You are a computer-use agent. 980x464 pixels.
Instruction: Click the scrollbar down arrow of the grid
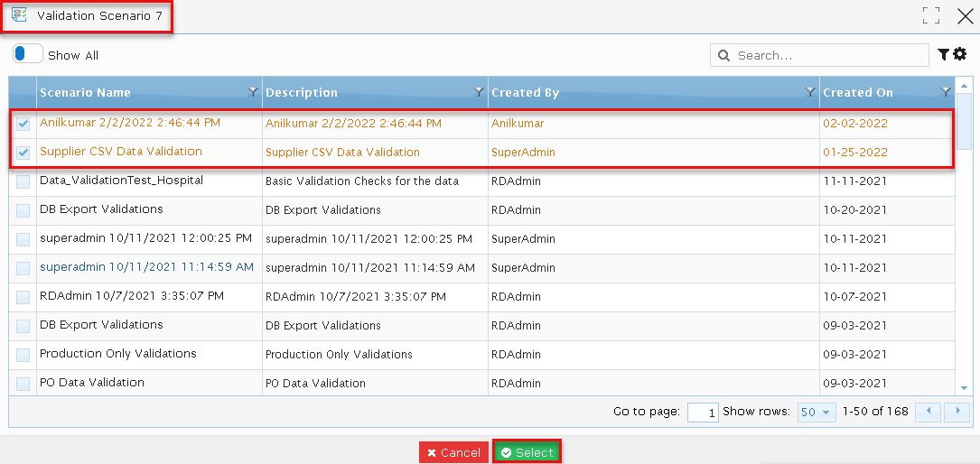[x=964, y=388]
